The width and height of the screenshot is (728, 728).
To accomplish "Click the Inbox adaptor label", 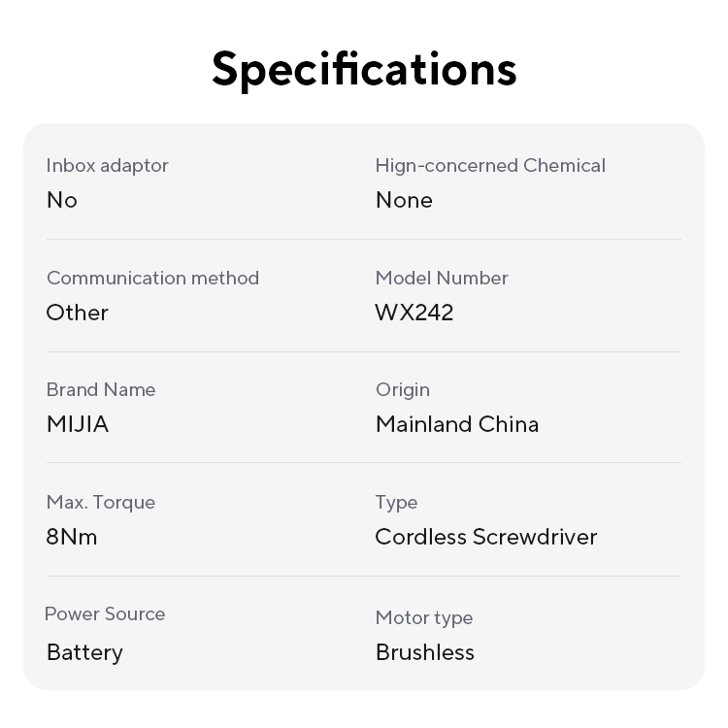I will click(107, 165).
